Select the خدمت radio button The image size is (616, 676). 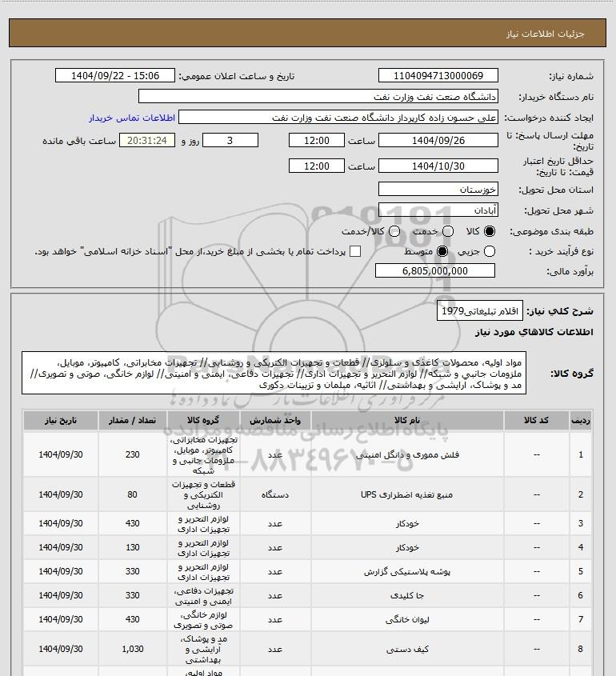[447, 231]
